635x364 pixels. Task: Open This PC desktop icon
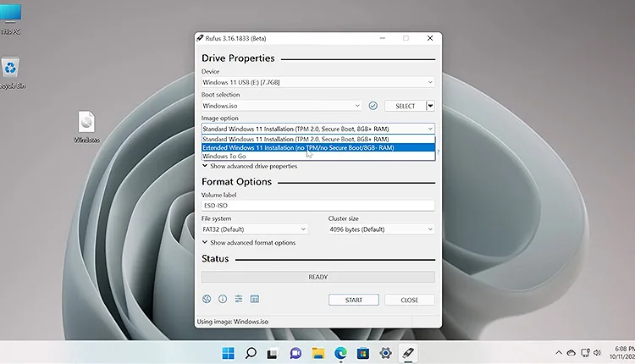[x=10, y=19]
